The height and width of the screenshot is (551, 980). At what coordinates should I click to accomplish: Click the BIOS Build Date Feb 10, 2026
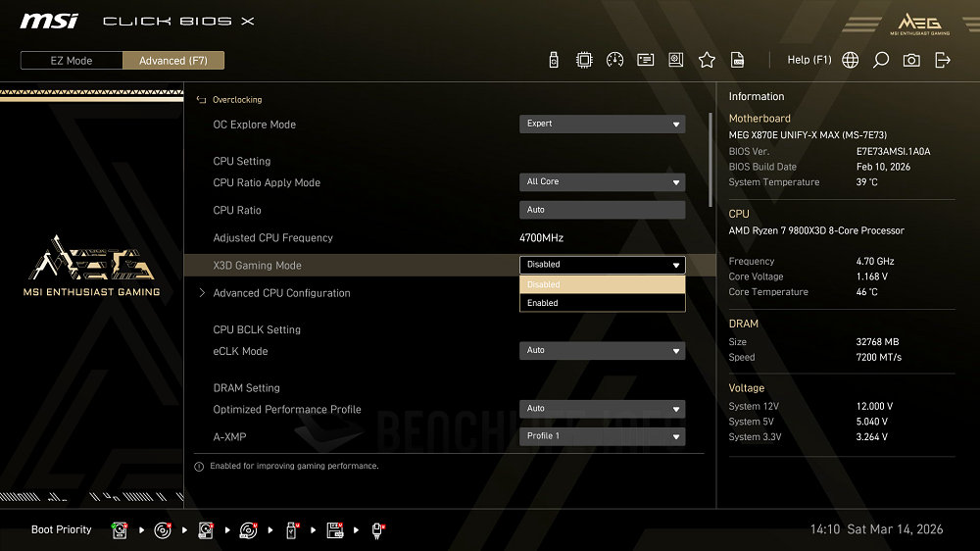click(883, 167)
